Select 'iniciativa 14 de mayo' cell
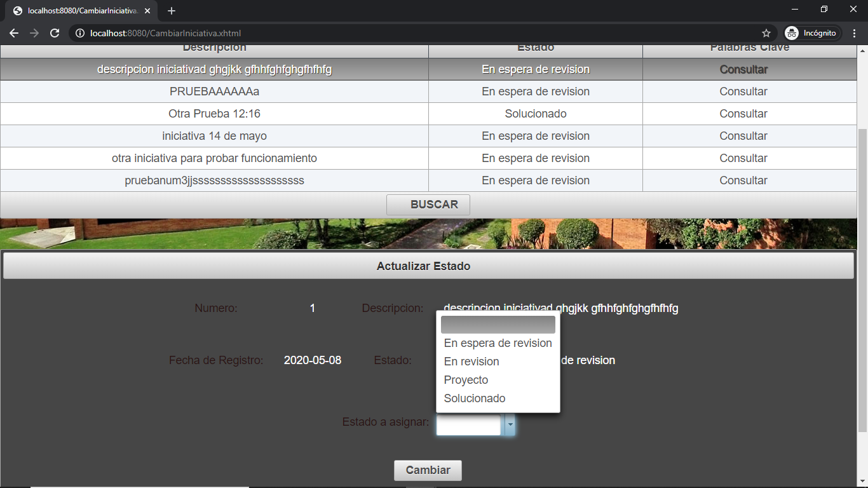This screenshot has width=868, height=488. [x=214, y=136]
